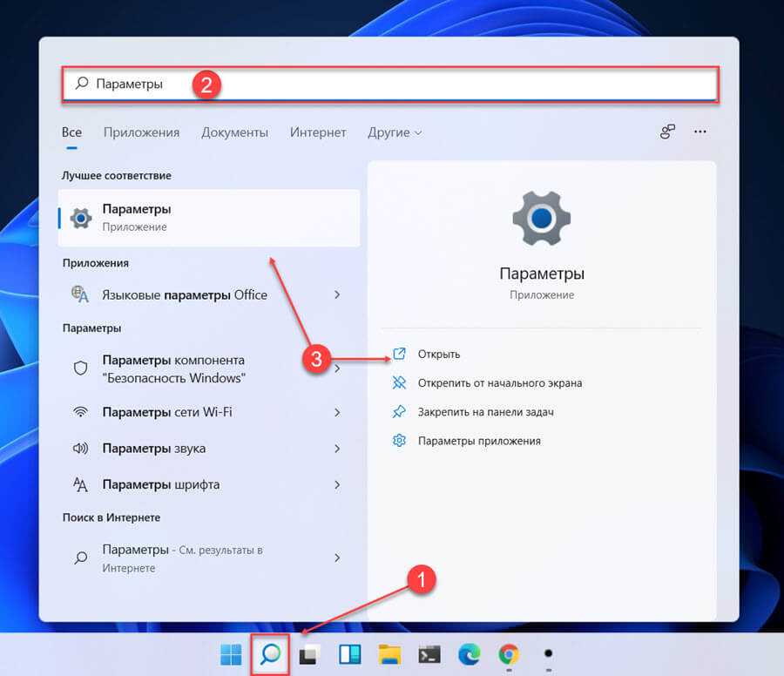784x676 pixels.
Task: Expand Языковые параметры Office chevron
Action: coord(337,295)
